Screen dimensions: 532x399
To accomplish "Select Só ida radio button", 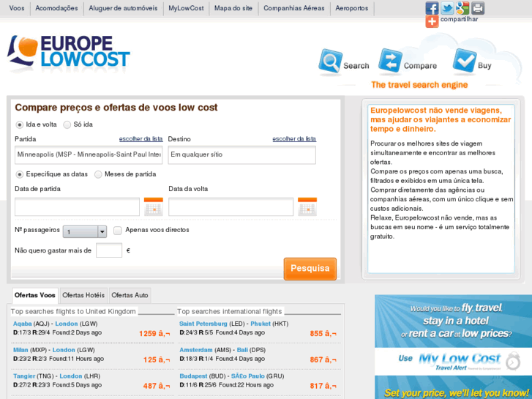I will click(x=67, y=124).
